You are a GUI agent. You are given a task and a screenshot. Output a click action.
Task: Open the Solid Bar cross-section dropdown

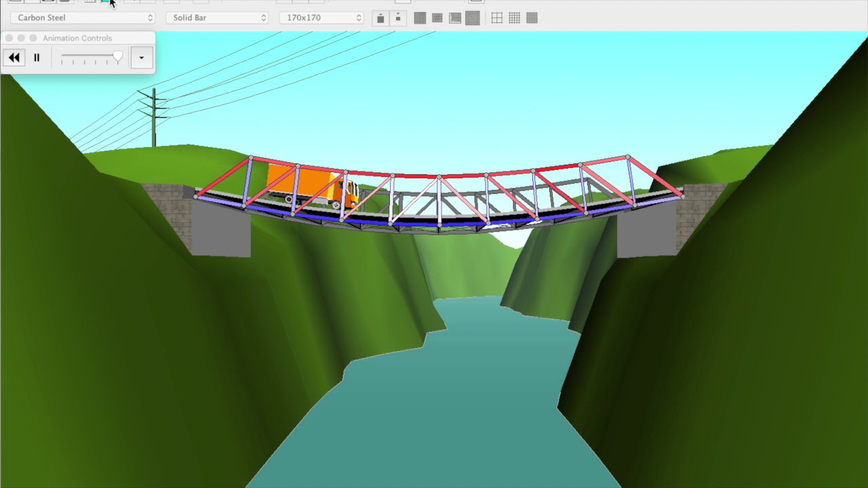point(218,18)
